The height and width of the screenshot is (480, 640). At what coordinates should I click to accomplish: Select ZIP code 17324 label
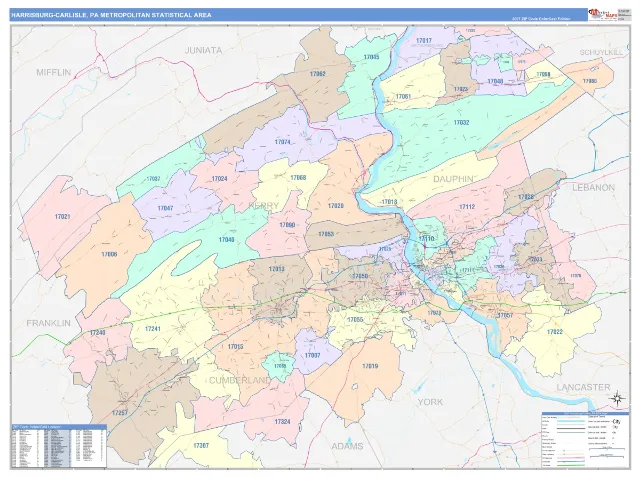pos(282,422)
